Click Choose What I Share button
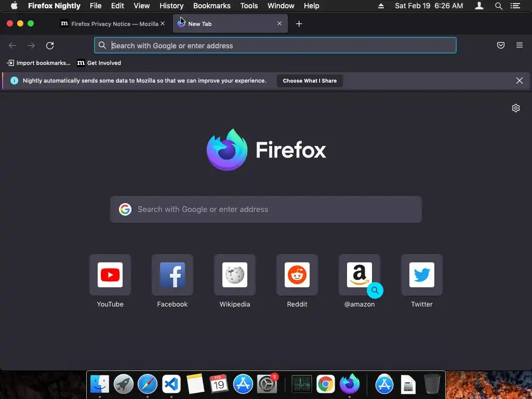Image resolution: width=532 pixels, height=399 pixels. [310, 81]
